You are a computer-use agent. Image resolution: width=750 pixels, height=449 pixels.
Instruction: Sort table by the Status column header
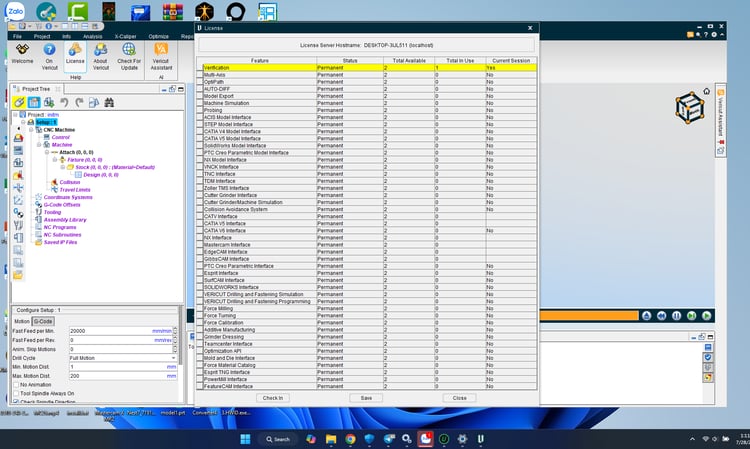click(350, 61)
